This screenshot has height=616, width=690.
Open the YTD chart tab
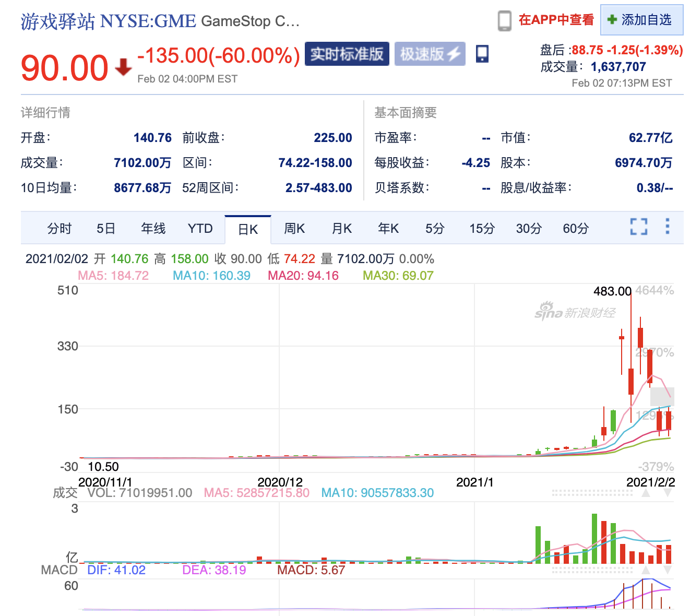199,228
